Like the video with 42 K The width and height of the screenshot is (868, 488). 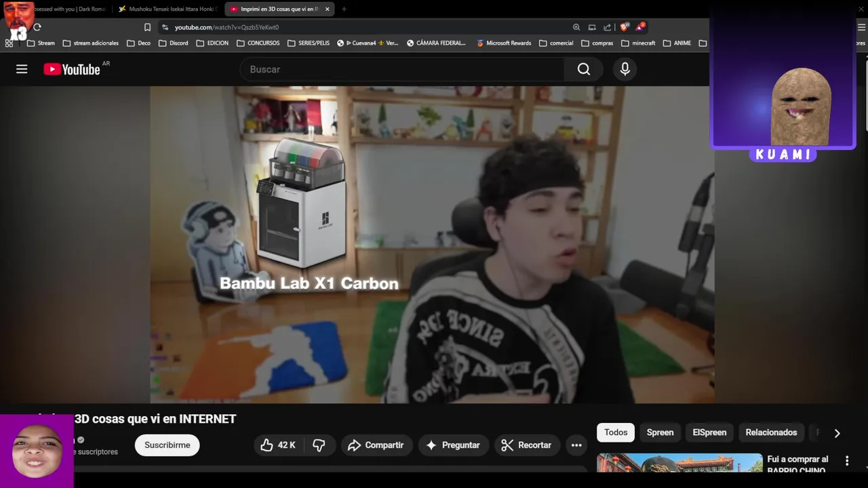(x=278, y=445)
